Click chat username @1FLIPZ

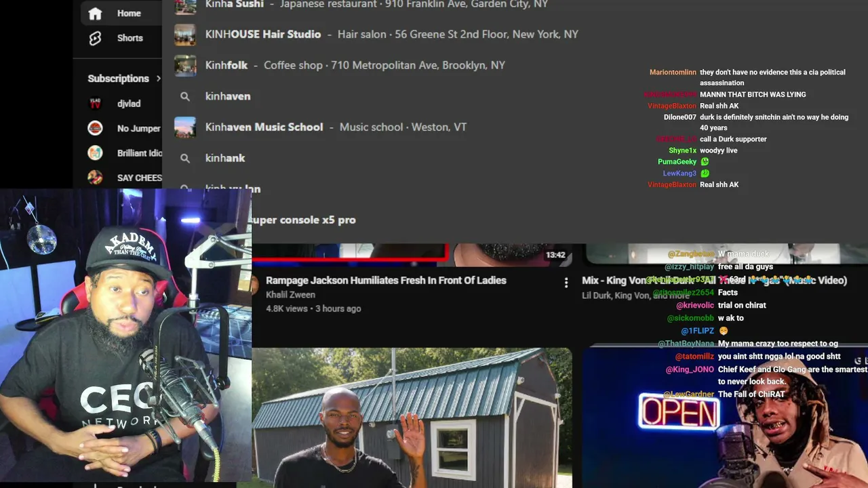coord(697,331)
